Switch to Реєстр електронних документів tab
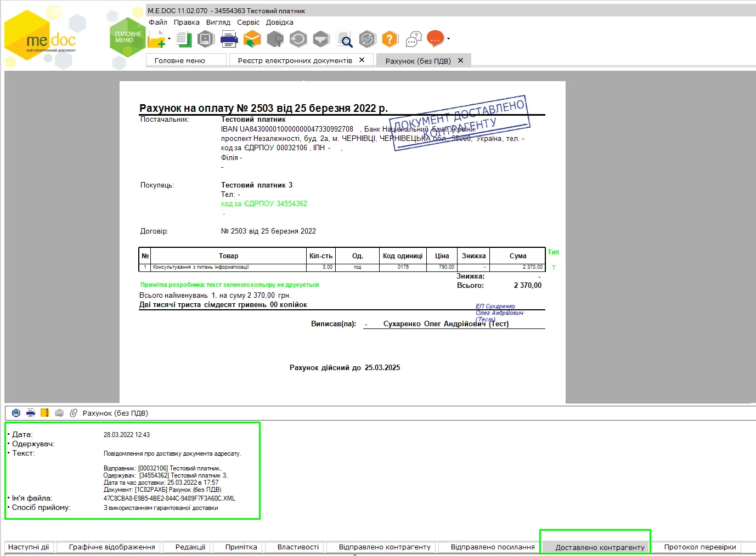This screenshot has width=756, height=556. [x=295, y=60]
